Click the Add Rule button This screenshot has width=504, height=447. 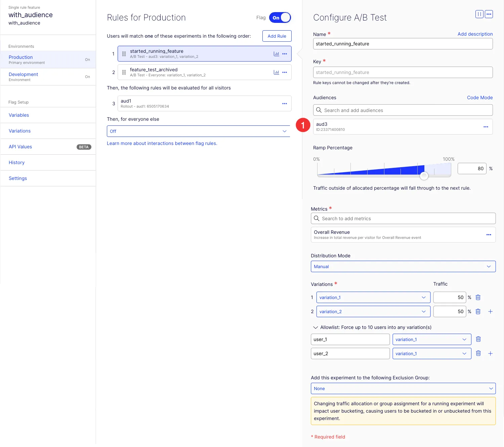pyautogui.click(x=277, y=36)
